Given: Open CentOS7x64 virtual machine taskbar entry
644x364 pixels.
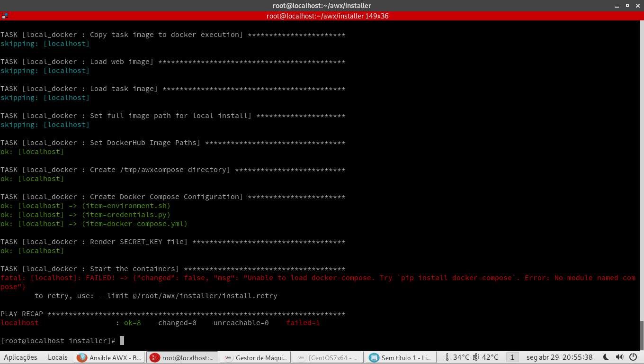Looking at the screenshot, I should [x=329, y=358].
